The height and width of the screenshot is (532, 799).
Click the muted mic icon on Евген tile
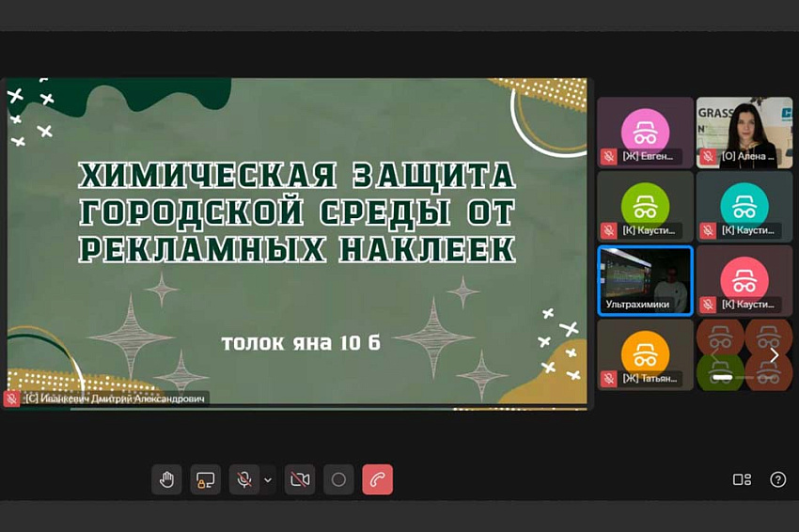(609, 156)
